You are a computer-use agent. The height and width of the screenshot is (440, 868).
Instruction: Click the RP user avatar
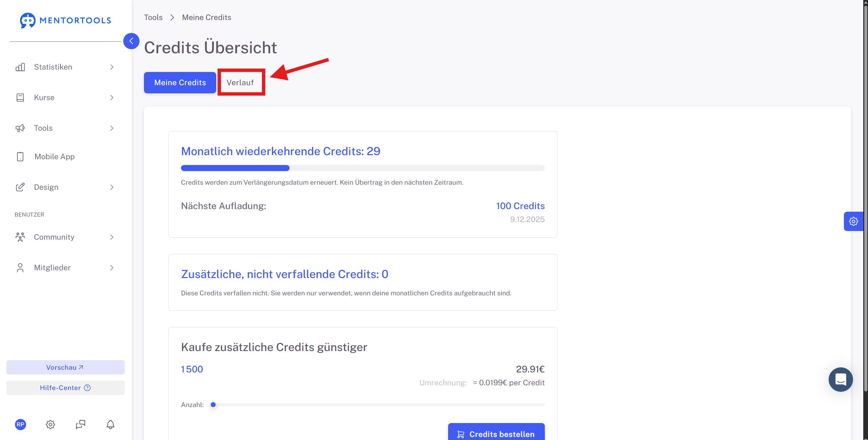[x=20, y=424]
